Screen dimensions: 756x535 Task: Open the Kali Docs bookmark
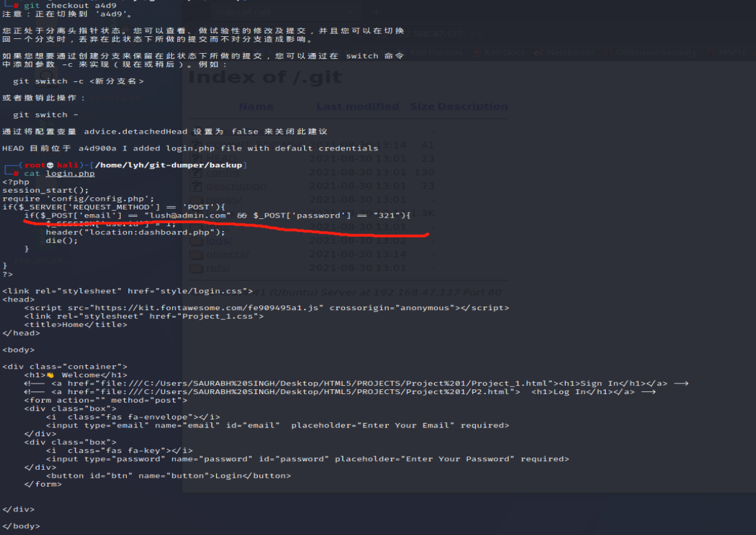[x=500, y=52]
